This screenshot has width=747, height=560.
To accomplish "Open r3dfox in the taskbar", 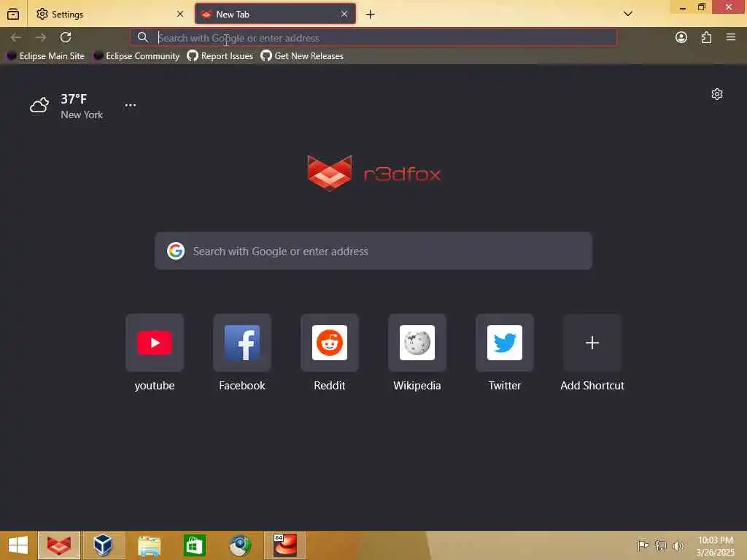I will [x=59, y=545].
